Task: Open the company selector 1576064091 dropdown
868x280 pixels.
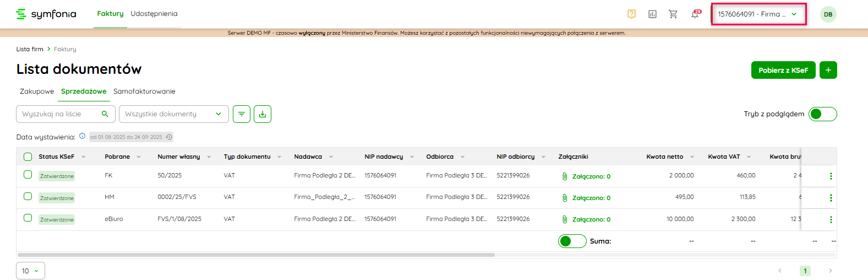Action: pos(758,14)
